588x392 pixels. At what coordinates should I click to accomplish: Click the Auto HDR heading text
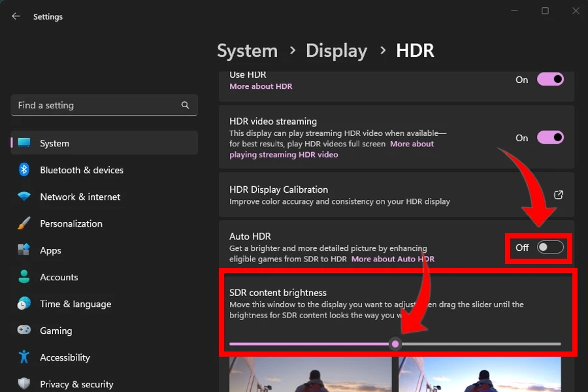pyautogui.click(x=250, y=237)
